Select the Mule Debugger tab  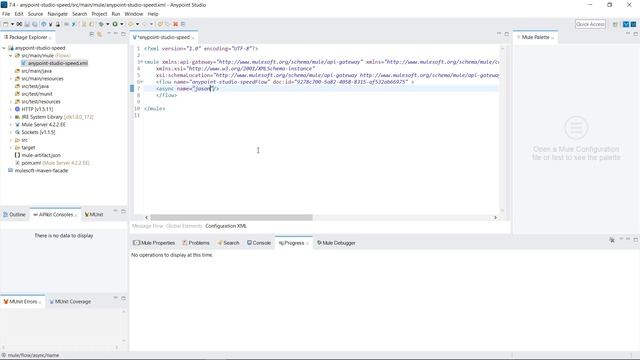[x=336, y=243]
